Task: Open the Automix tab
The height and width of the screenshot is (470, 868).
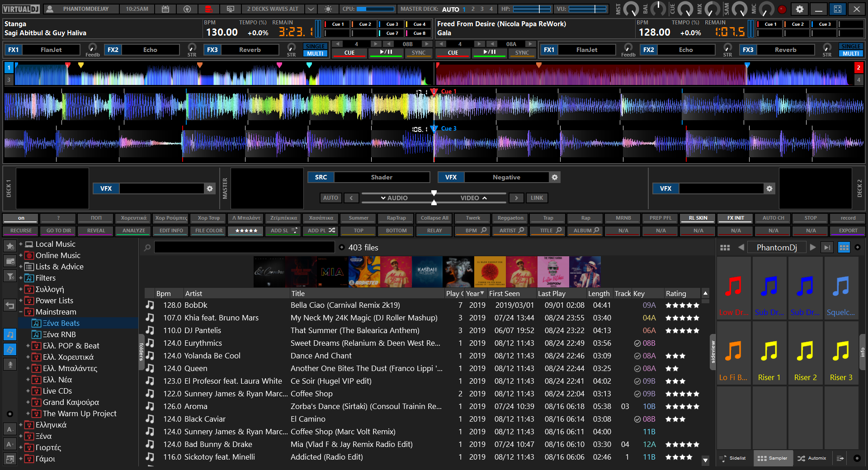Action: point(812,458)
